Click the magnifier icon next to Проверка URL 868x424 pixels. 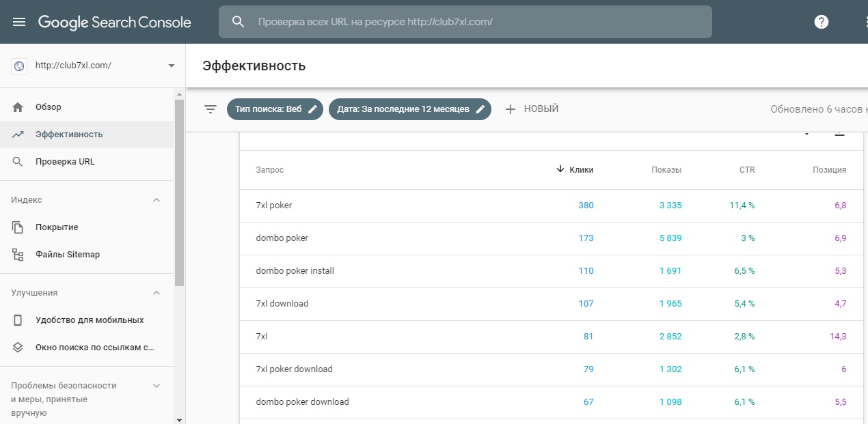click(x=18, y=162)
